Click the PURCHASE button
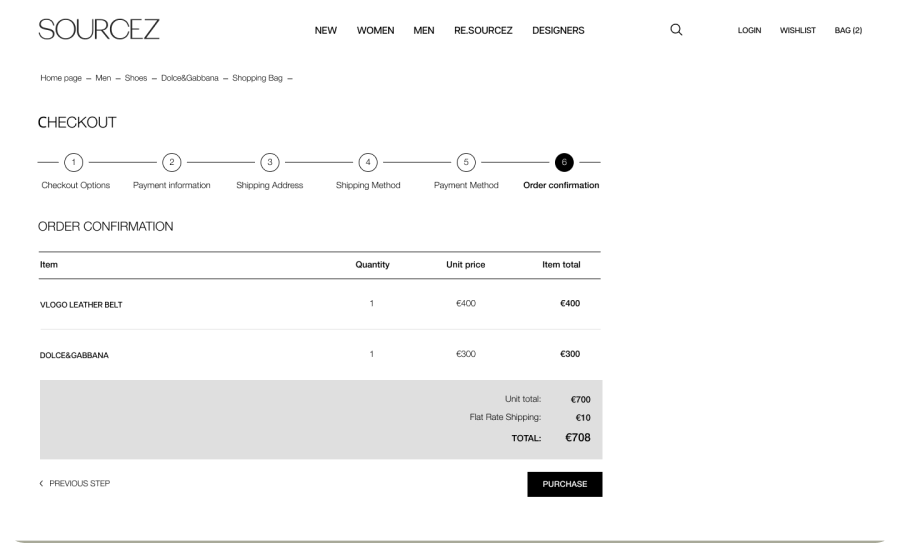Viewport: 900px width, 543px height. pos(565,484)
